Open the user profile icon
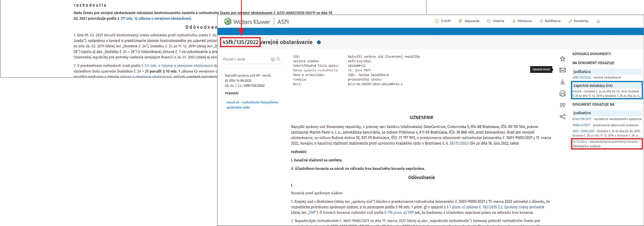Image resolution: width=644 pixels, height=226 pixels. (598, 21)
